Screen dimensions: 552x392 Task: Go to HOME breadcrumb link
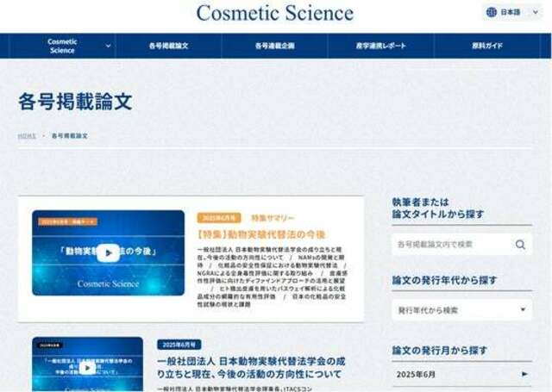point(27,136)
